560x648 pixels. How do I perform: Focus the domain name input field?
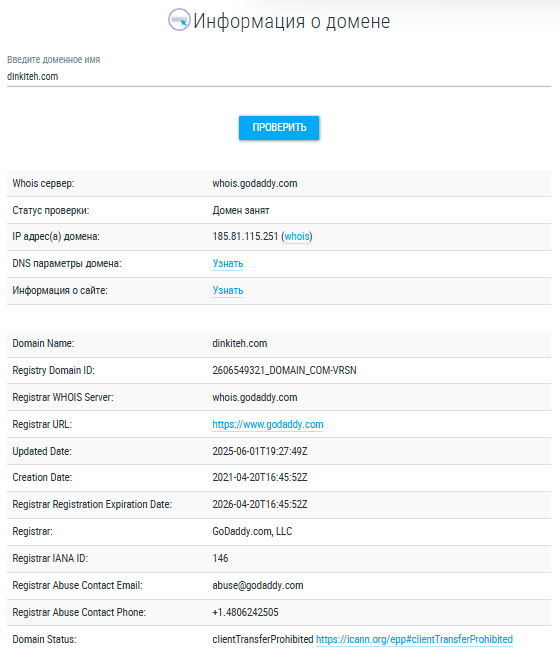279,76
